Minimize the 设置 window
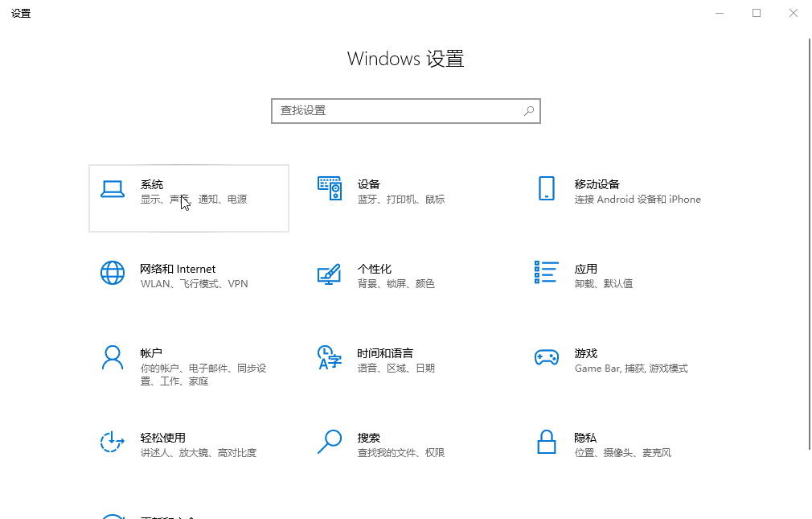 (x=719, y=13)
